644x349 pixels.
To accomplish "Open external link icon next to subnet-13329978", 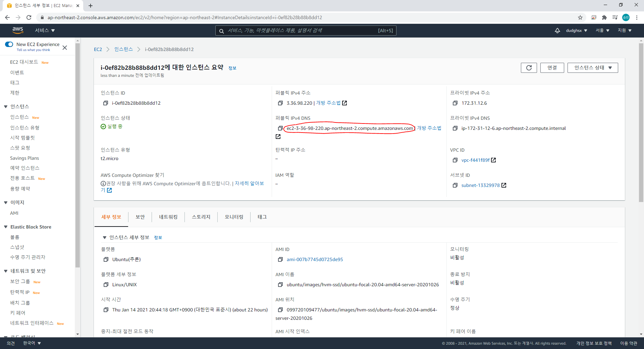I will [x=504, y=185].
